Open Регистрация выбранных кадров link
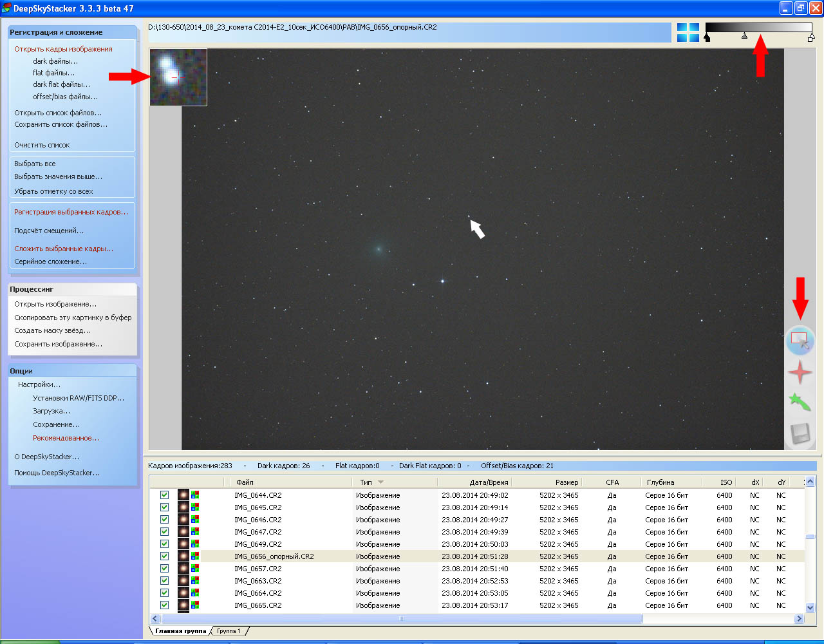This screenshot has height=644, width=824. click(71, 212)
